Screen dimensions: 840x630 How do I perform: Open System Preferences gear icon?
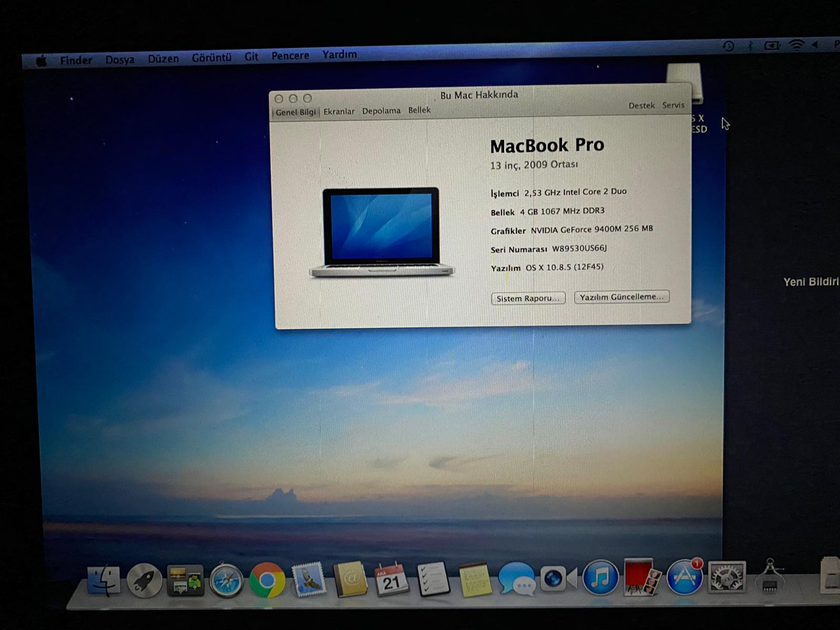727,577
